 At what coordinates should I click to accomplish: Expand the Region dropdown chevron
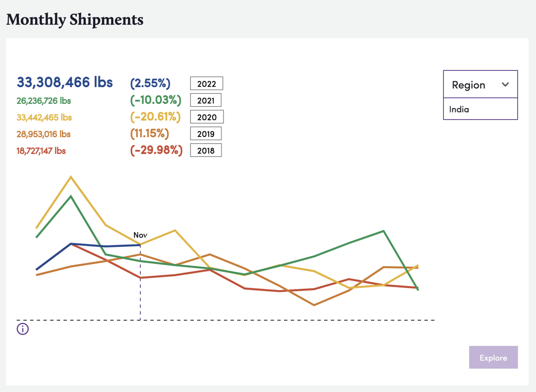point(506,84)
